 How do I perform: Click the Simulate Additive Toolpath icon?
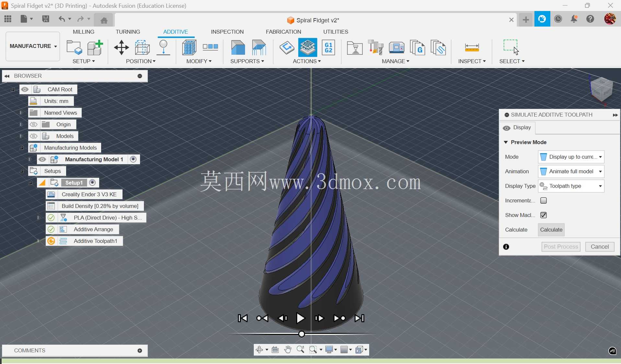coord(308,47)
